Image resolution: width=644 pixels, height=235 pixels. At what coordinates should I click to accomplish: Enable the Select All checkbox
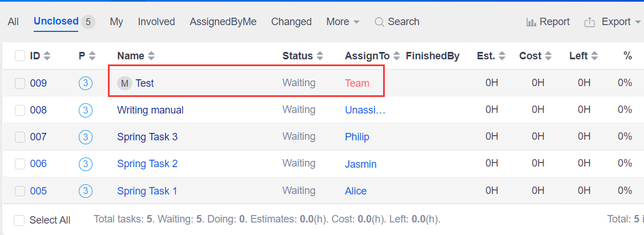click(19, 220)
